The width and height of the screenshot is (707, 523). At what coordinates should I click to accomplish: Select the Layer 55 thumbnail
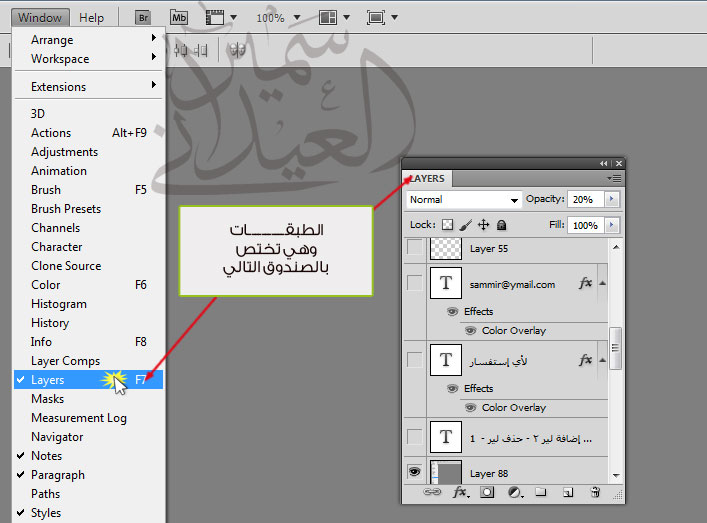coord(446,248)
